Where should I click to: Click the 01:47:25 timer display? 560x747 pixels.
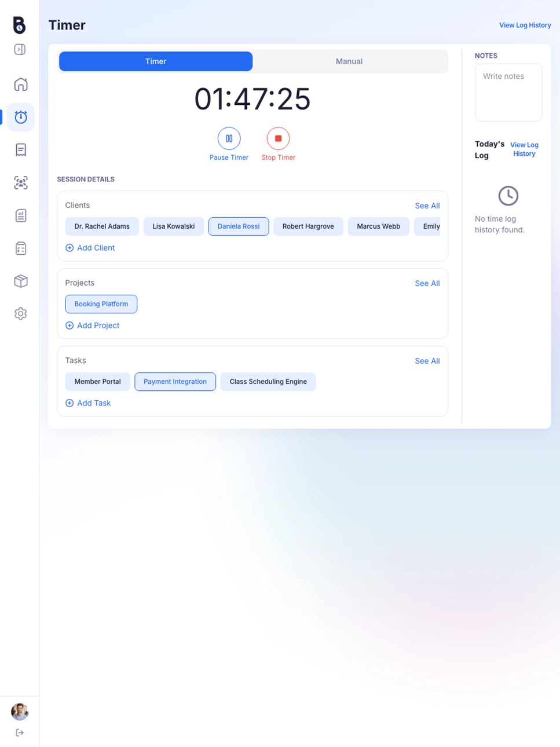[x=252, y=99]
